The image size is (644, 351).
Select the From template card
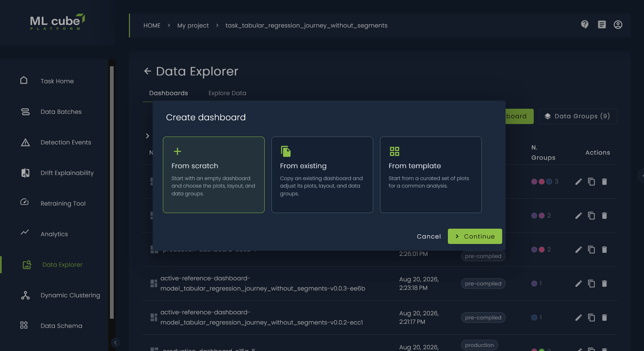pyautogui.click(x=431, y=175)
